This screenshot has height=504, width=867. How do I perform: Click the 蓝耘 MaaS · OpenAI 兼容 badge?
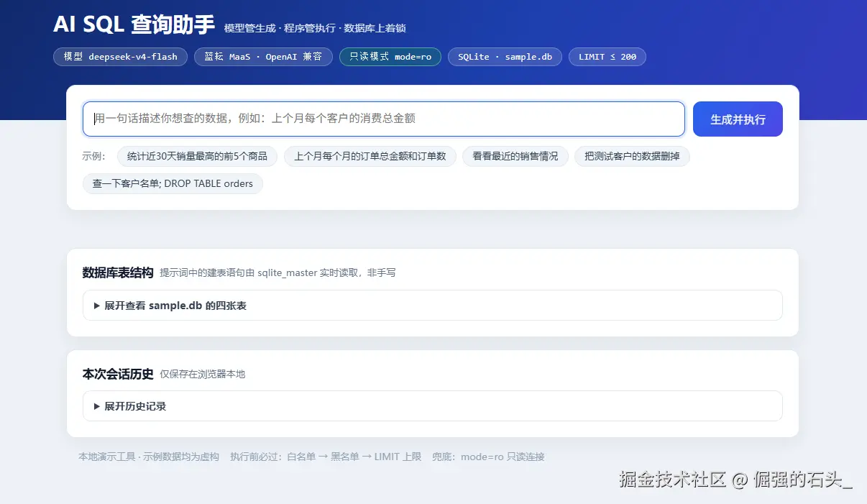click(263, 57)
